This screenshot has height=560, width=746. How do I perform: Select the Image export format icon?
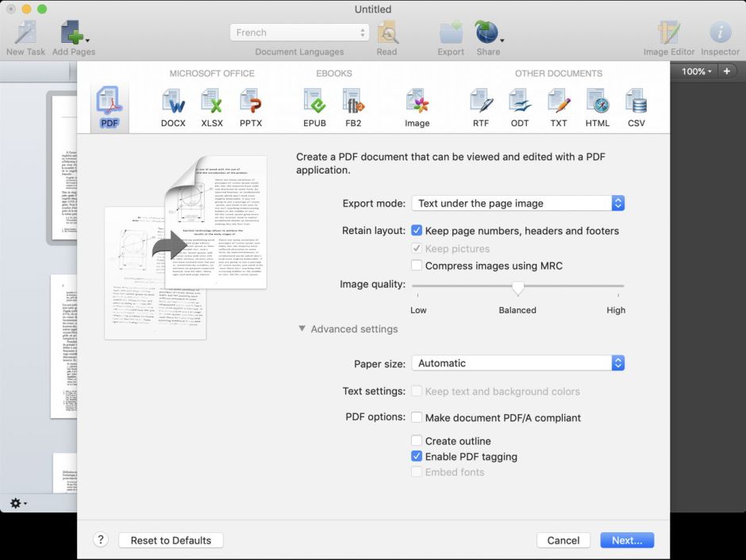click(417, 107)
